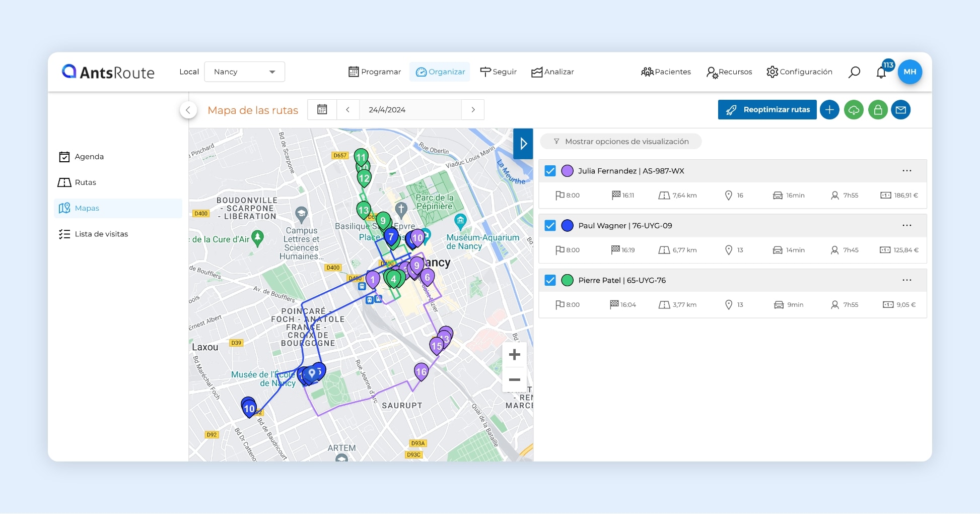Open the Nancy location dropdown

tap(244, 72)
